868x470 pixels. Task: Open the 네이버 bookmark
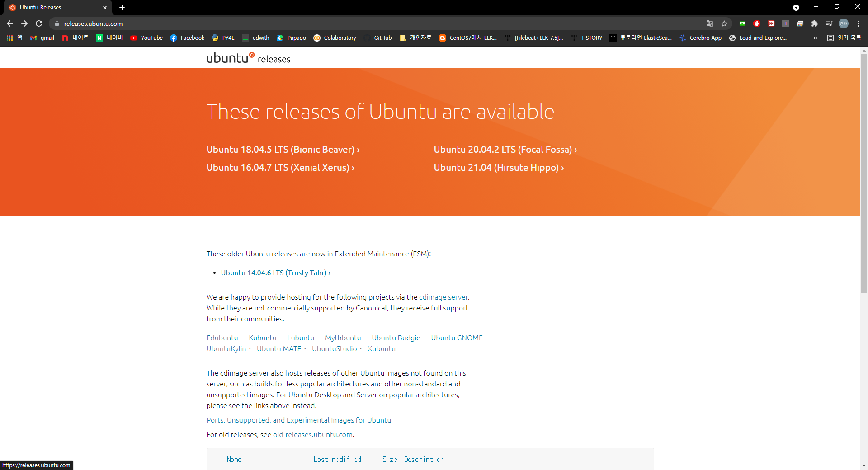109,38
